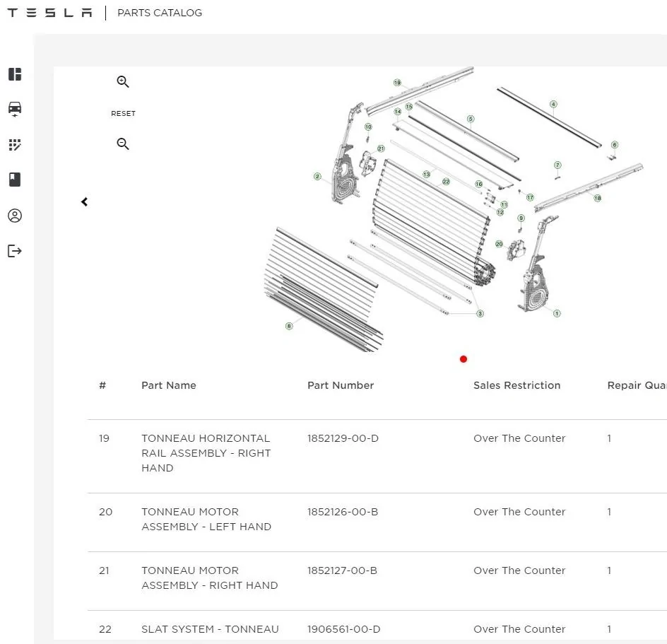Zoom in on the parts diagram

coord(123,82)
